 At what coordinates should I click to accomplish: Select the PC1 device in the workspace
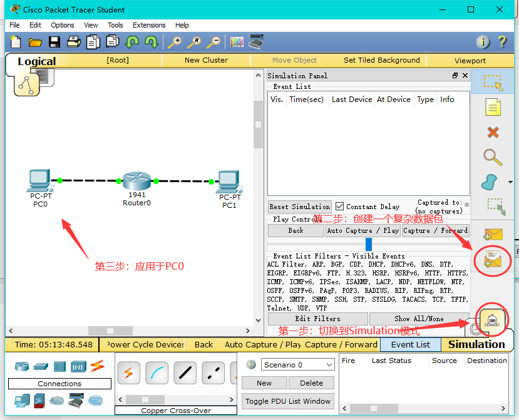pos(229,182)
